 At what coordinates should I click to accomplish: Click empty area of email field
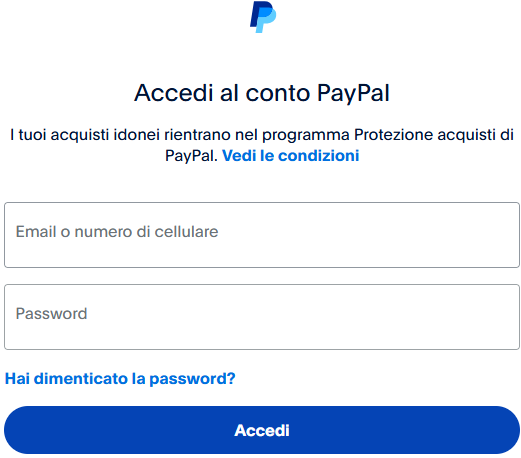tap(367, 235)
